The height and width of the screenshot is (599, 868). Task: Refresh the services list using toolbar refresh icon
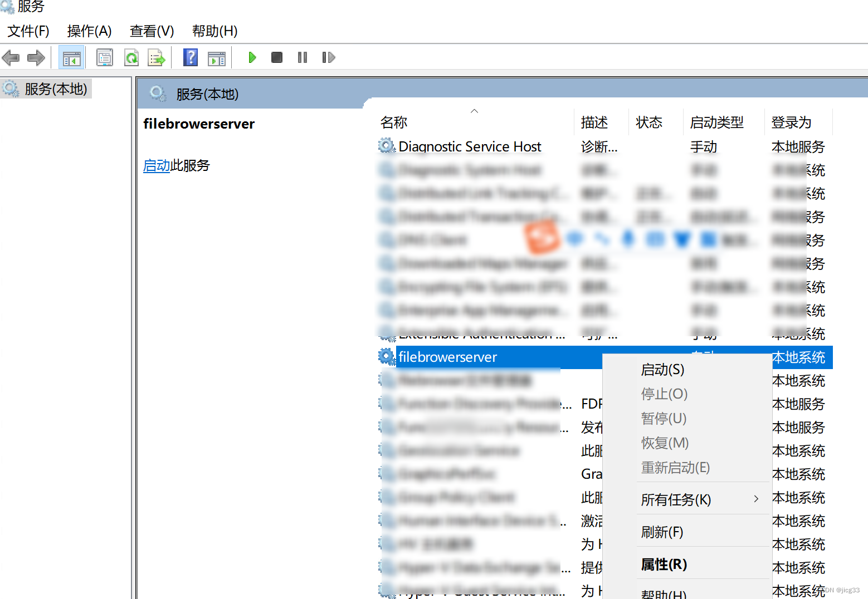pos(131,57)
